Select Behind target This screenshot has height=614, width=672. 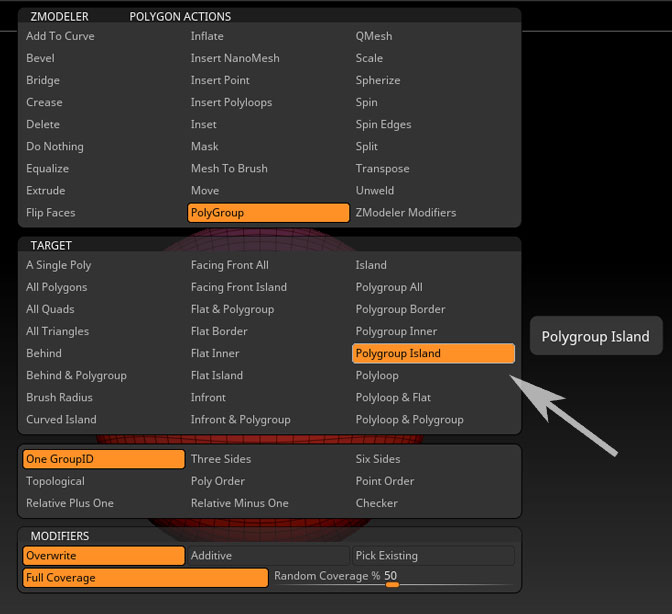tap(44, 353)
